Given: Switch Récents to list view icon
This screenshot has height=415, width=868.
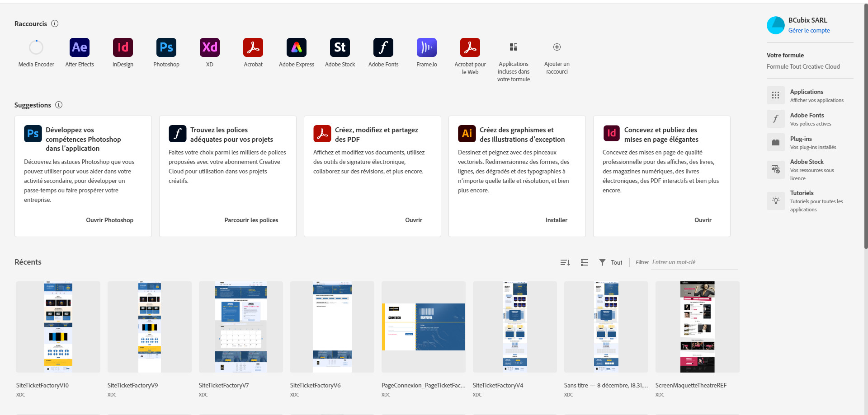Looking at the screenshot, I should point(585,262).
